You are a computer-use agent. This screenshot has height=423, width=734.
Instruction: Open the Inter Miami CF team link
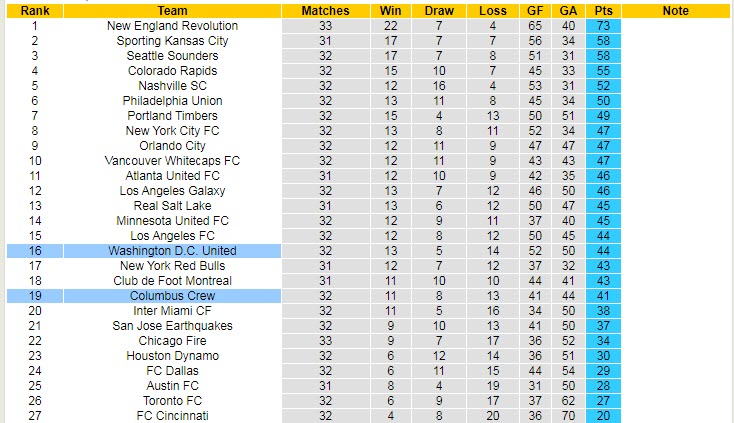pos(172,311)
